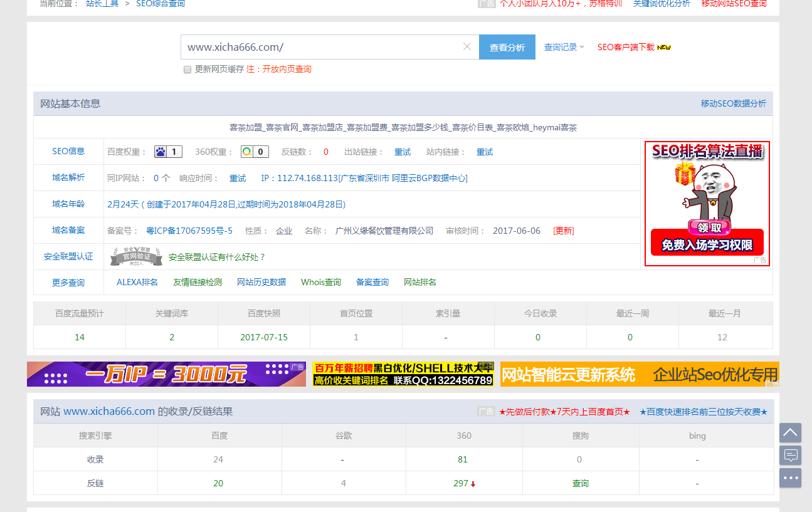The width and height of the screenshot is (812, 512).
Task: Click SEO客户端下载 link
Action: coord(626,47)
